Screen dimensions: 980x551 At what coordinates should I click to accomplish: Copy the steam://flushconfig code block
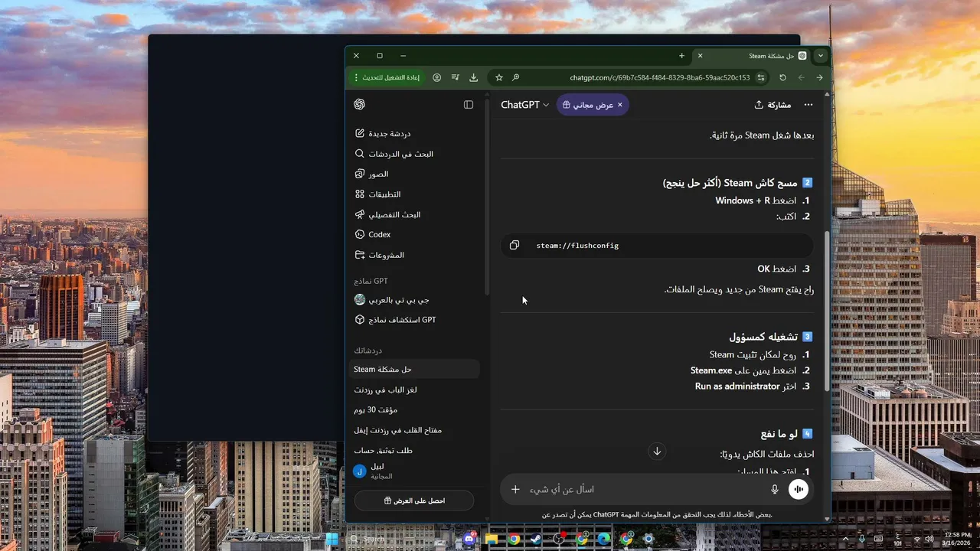tap(514, 246)
